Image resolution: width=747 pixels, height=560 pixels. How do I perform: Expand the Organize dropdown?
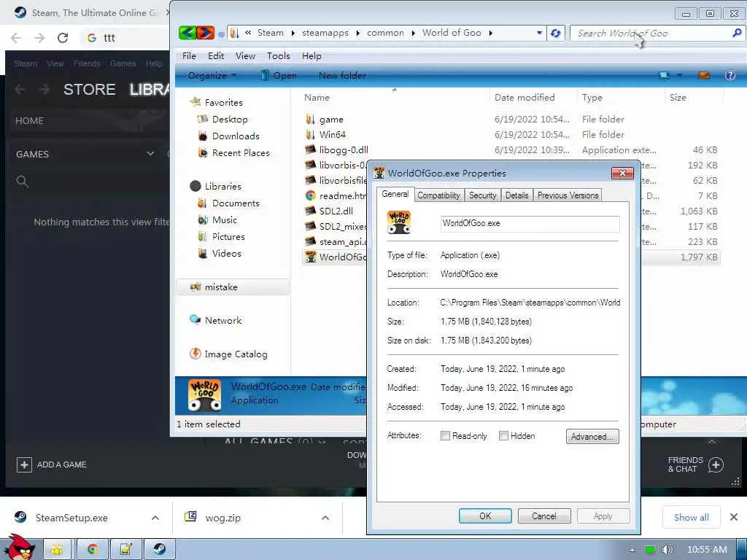[x=212, y=75]
